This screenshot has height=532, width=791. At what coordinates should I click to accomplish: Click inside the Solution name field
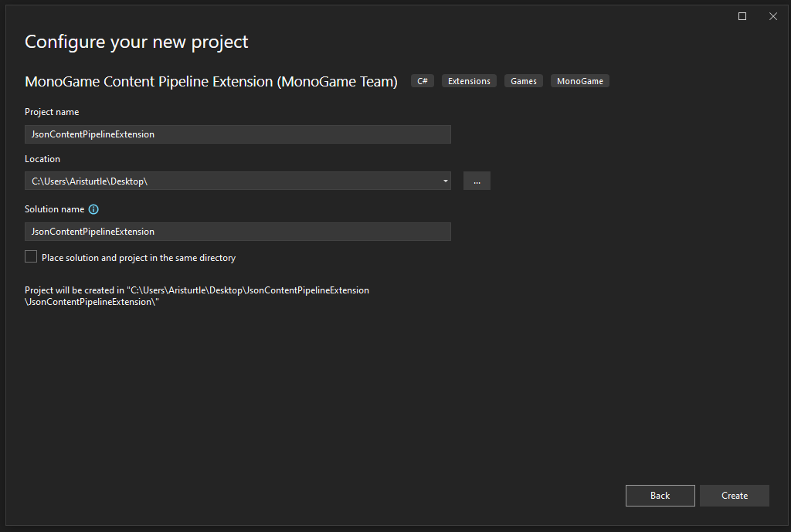coord(238,232)
